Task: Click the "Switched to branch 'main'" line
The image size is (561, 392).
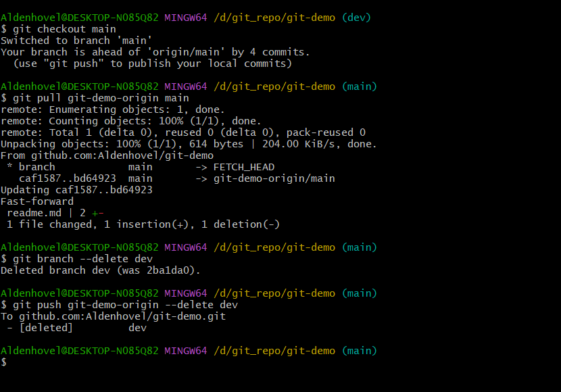Action: click(76, 41)
